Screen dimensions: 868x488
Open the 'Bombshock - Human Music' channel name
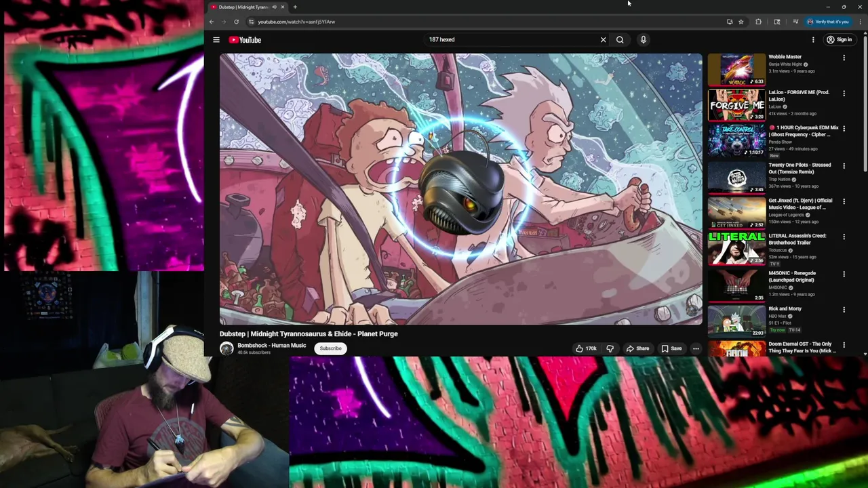click(271, 346)
